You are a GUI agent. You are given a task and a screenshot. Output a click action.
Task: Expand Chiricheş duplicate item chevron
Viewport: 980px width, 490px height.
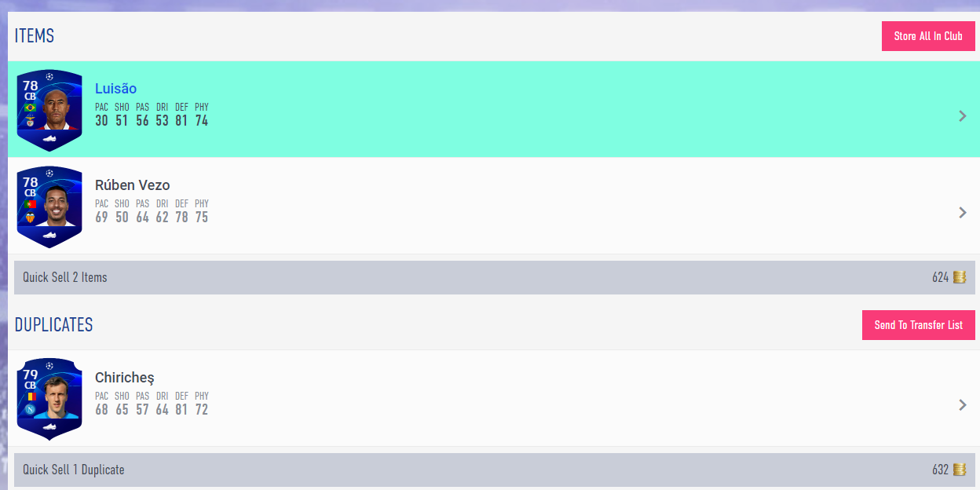click(963, 405)
